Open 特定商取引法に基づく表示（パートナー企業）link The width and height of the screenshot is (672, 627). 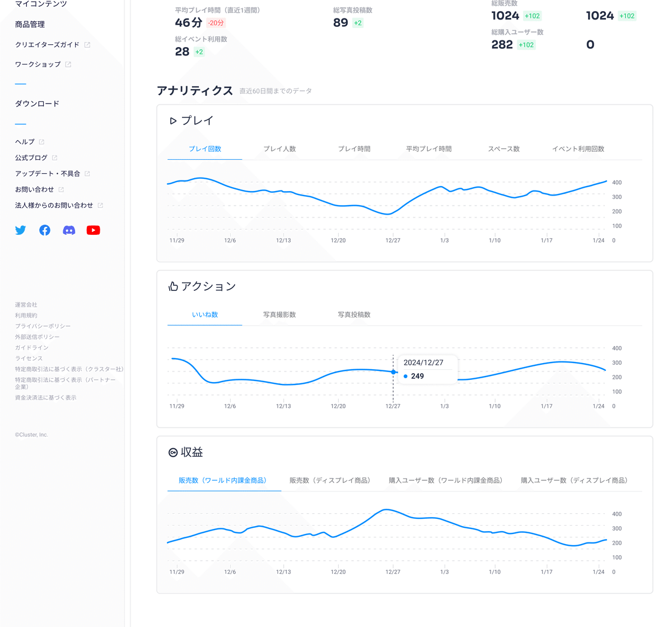click(x=66, y=383)
